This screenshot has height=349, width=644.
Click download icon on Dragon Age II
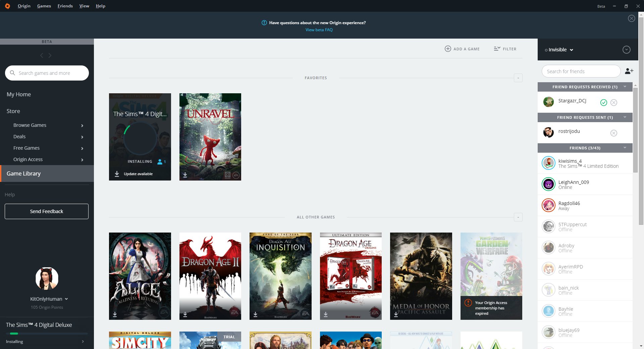185,314
